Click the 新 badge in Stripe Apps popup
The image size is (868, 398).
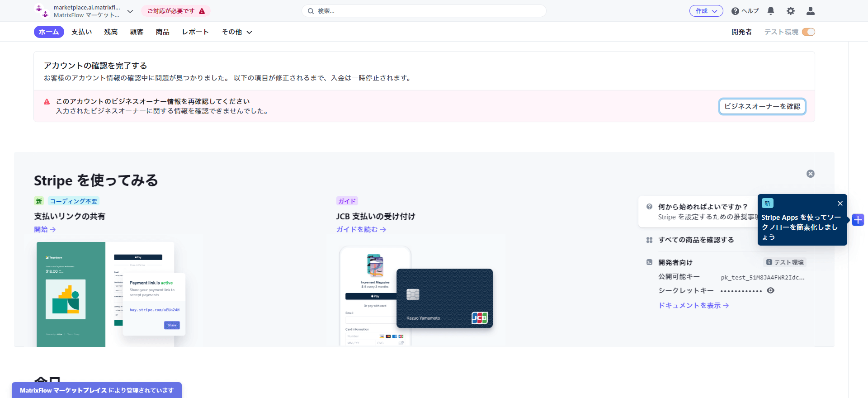point(768,204)
